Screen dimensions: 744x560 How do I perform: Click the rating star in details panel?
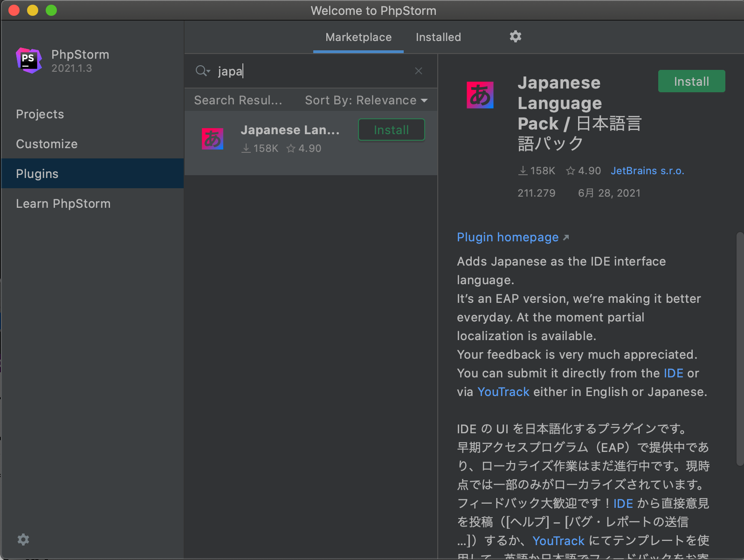571,171
